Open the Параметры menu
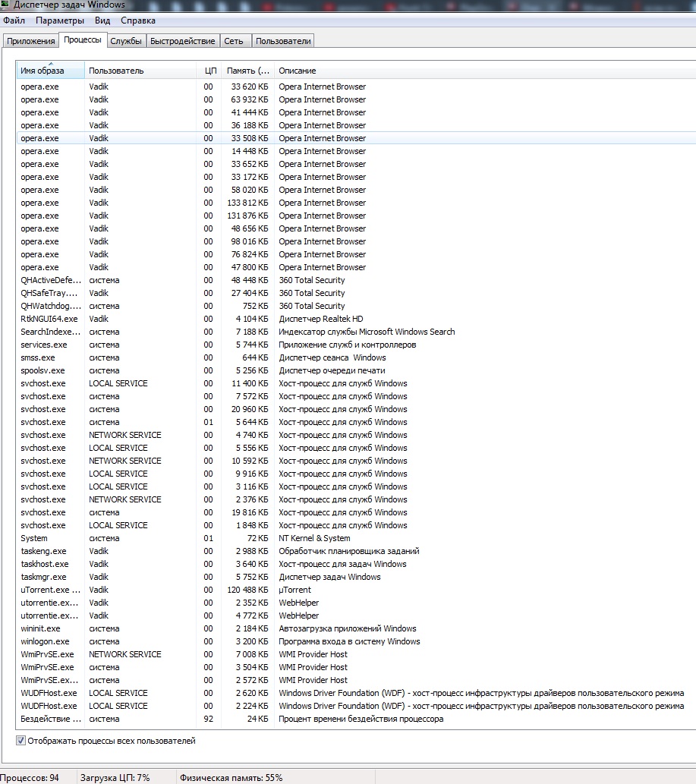Screen dimensions: 696x784 (59, 20)
